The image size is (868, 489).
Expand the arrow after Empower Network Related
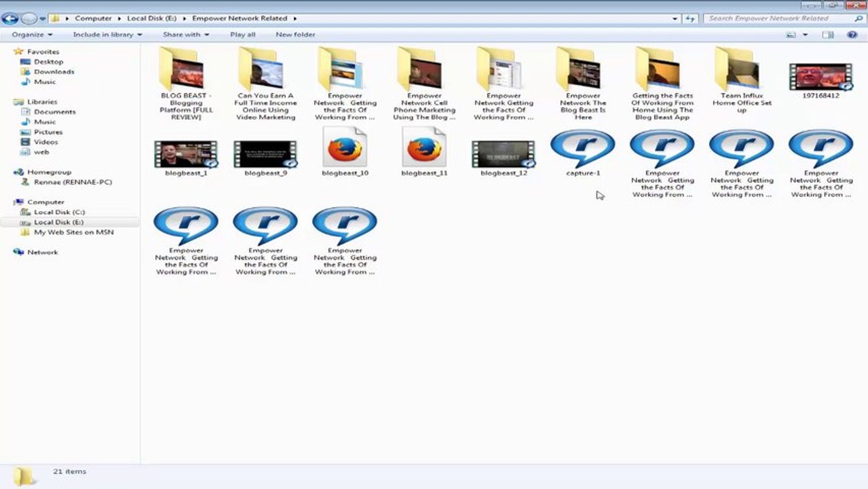pyautogui.click(x=295, y=18)
